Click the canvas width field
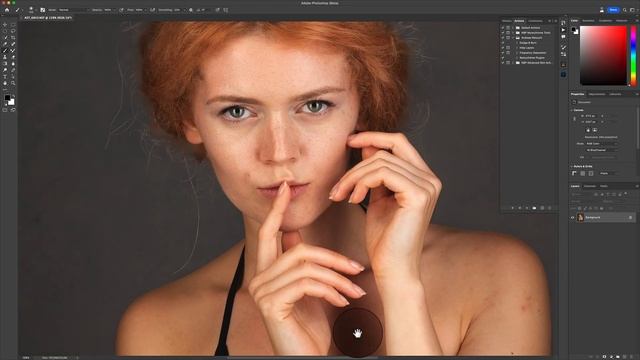The image size is (640, 360). click(590, 116)
